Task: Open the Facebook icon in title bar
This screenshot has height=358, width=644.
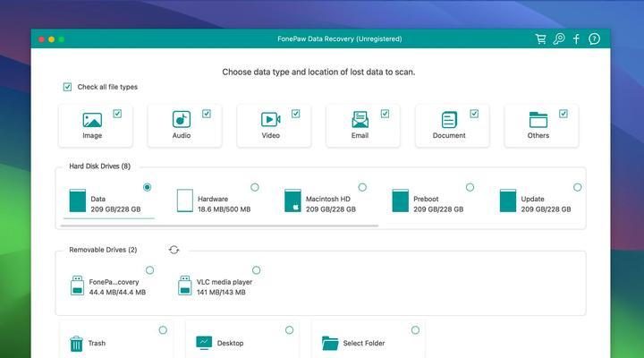Action: (x=576, y=39)
